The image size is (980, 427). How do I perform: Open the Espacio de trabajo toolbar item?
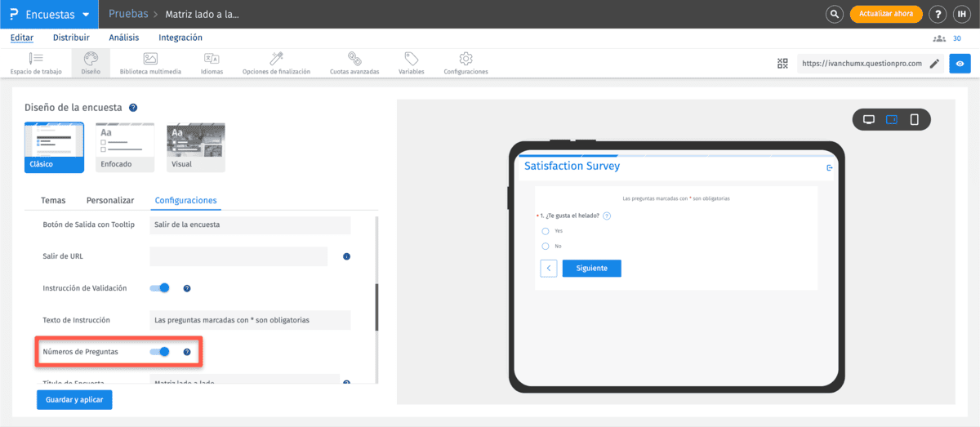pyautogui.click(x=34, y=64)
